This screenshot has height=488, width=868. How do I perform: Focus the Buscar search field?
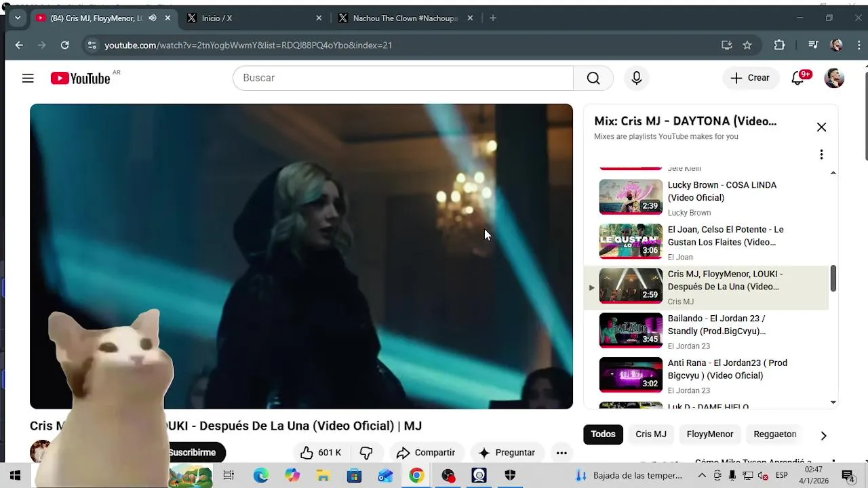tap(403, 78)
